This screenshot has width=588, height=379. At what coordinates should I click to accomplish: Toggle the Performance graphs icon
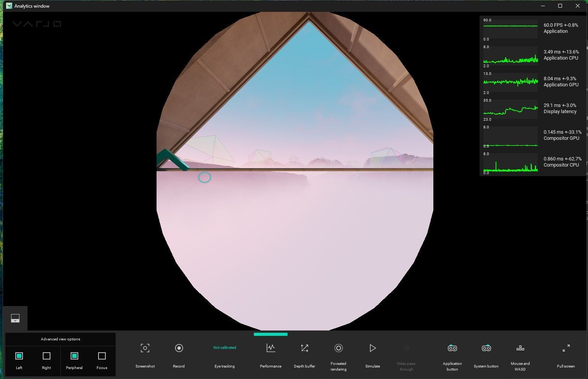coord(270,348)
